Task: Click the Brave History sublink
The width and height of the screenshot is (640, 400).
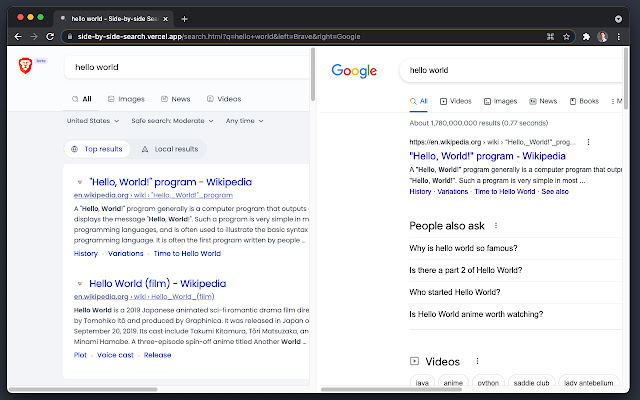Action: pos(86,253)
